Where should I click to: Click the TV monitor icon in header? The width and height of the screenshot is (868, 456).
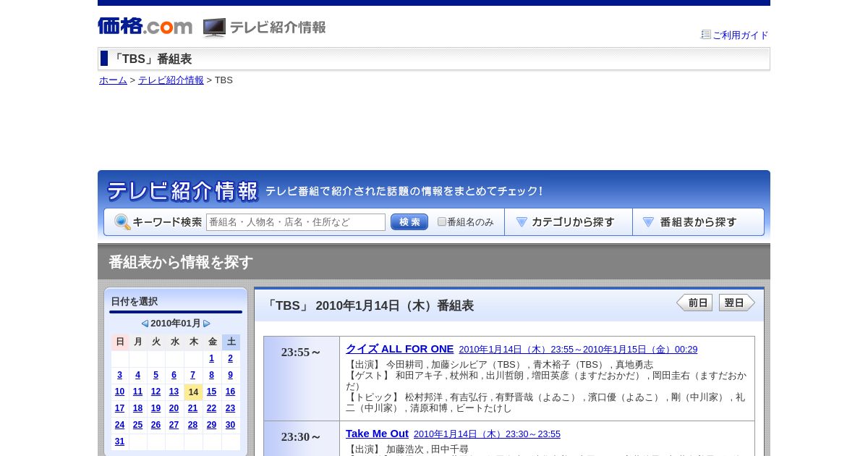[x=214, y=28]
